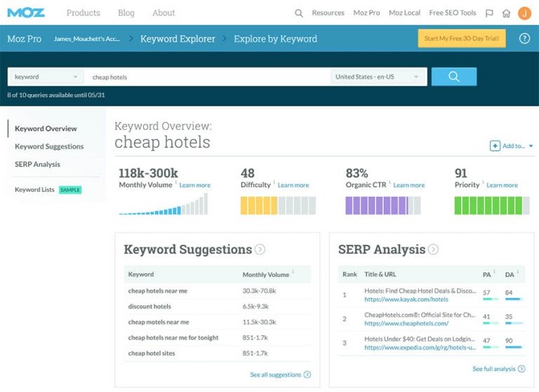539x392 pixels.
Task: Open the About menu item
Action: (164, 13)
